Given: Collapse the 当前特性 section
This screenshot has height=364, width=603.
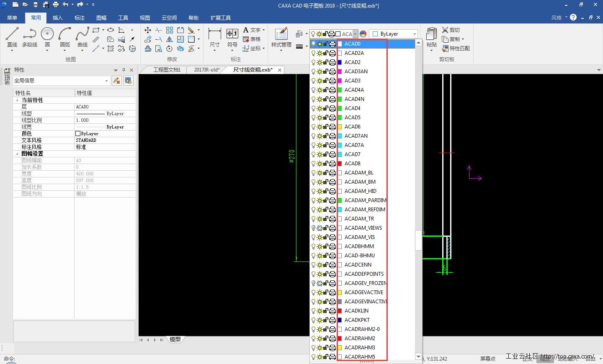Looking at the screenshot, I should (x=17, y=100).
